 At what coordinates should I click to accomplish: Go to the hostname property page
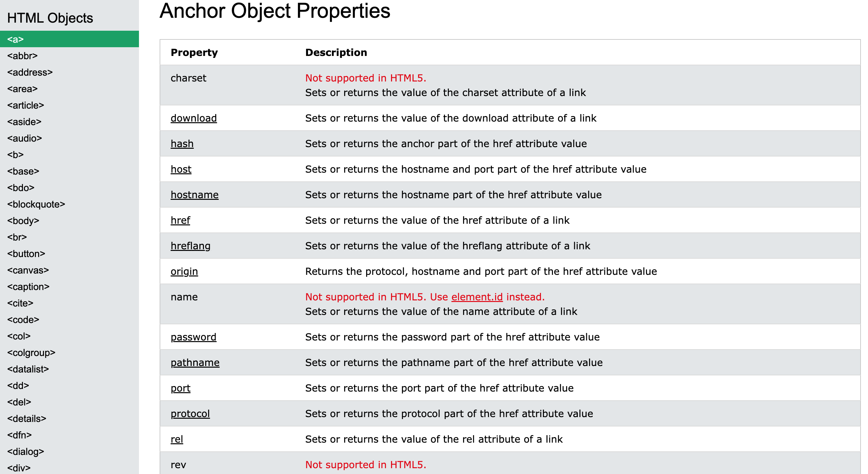coord(195,195)
